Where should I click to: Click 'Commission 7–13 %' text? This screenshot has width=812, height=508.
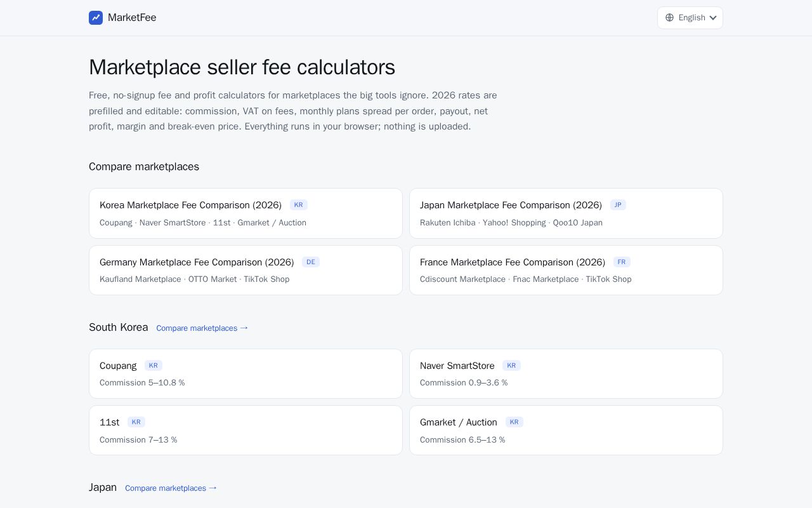click(x=138, y=440)
